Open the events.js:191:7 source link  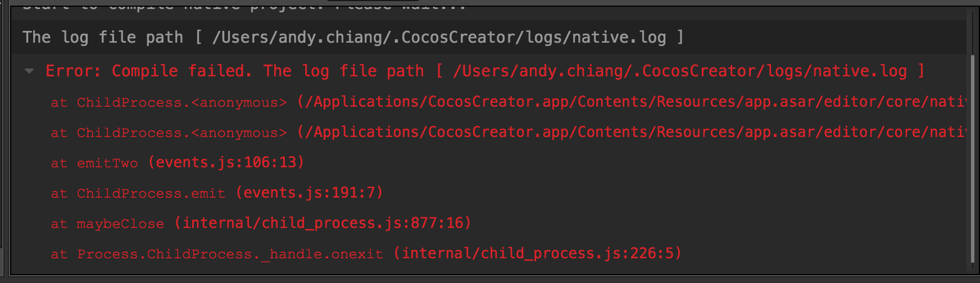pos(310,193)
